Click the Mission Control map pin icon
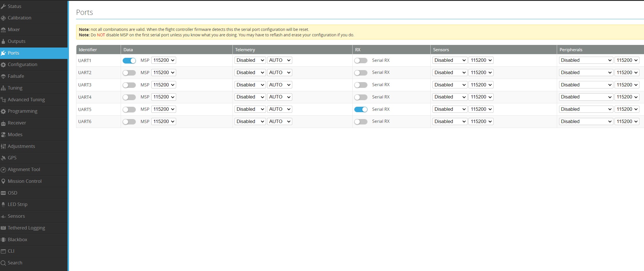The width and height of the screenshot is (644, 271). pos(3,181)
